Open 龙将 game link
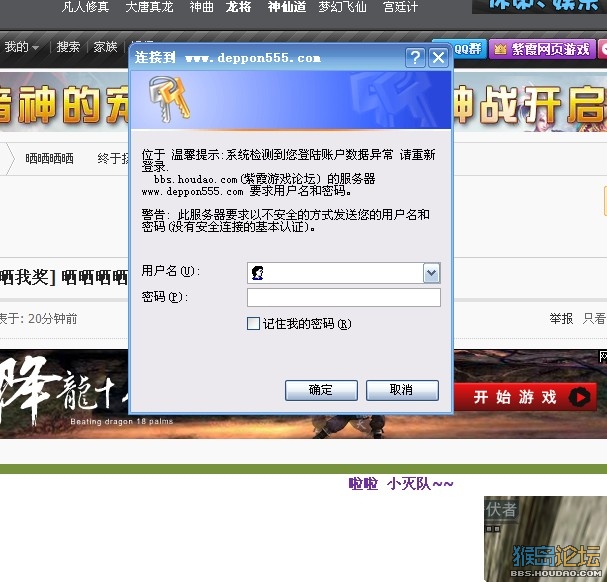 238,7
